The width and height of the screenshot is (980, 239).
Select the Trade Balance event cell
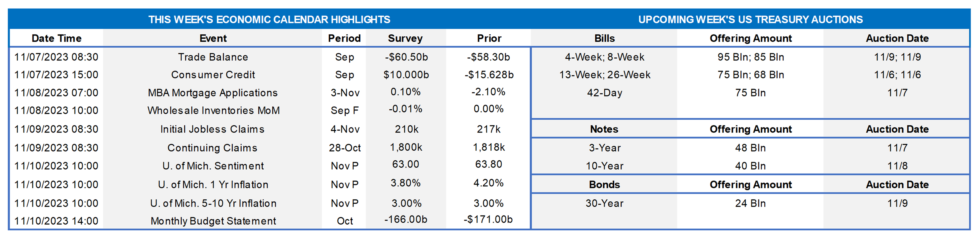tap(213, 57)
